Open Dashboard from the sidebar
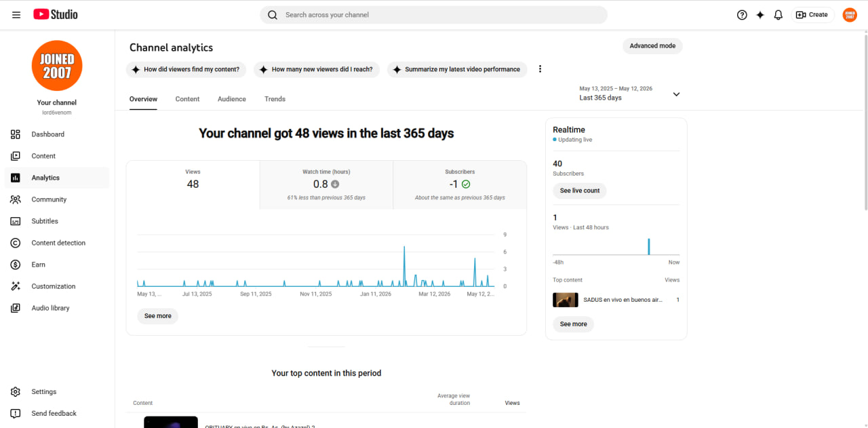The image size is (868, 428). (57, 134)
